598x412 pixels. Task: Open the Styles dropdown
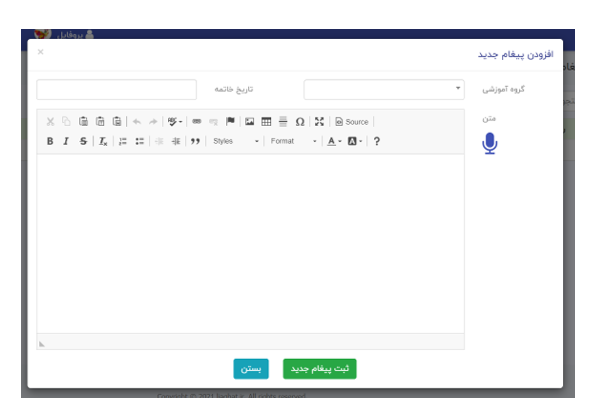click(236, 141)
